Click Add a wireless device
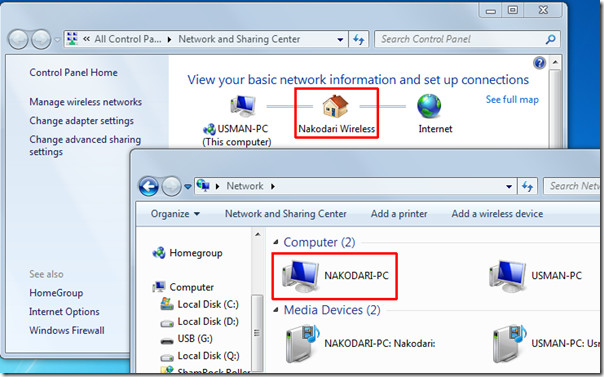This screenshot has width=604, height=377. (x=497, y=214)
